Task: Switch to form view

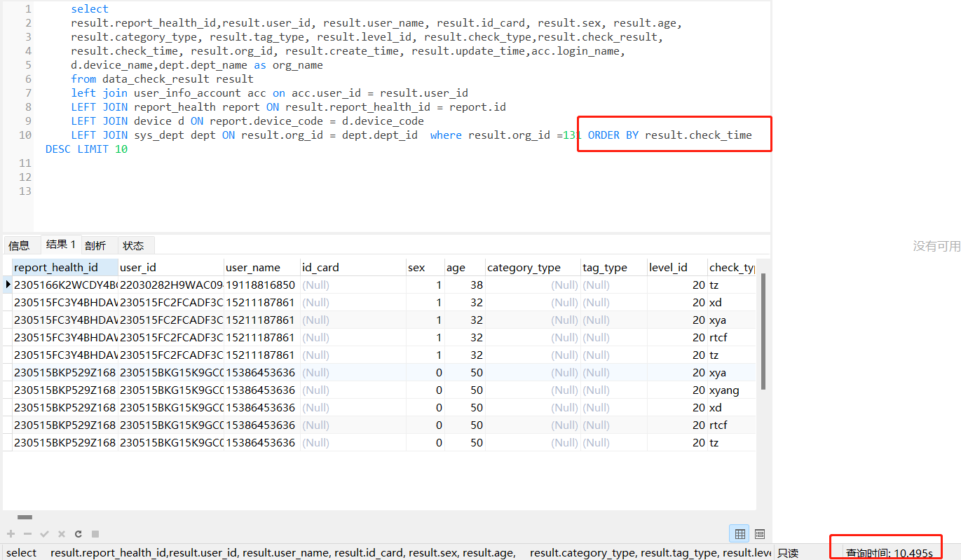Action: pos(760,534)
